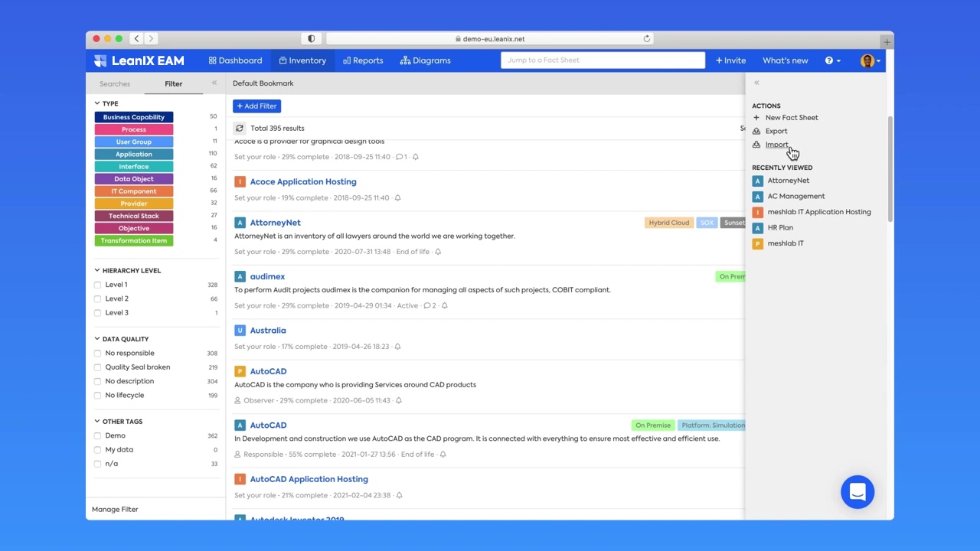Click the comments icon on audimex row
This screenshot has width=980, height=551.
tap(427, 306)
